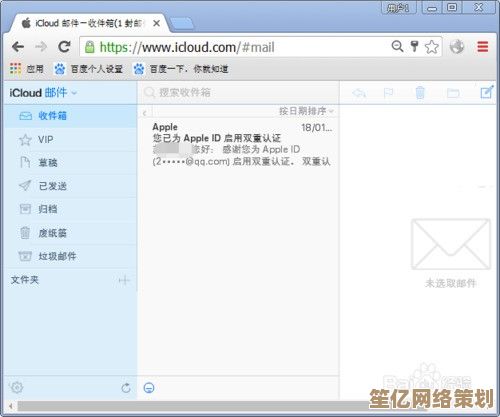The image size is (500, 417).
Task: Click the flag icon in mail toolbar
Action: [388, 93]
